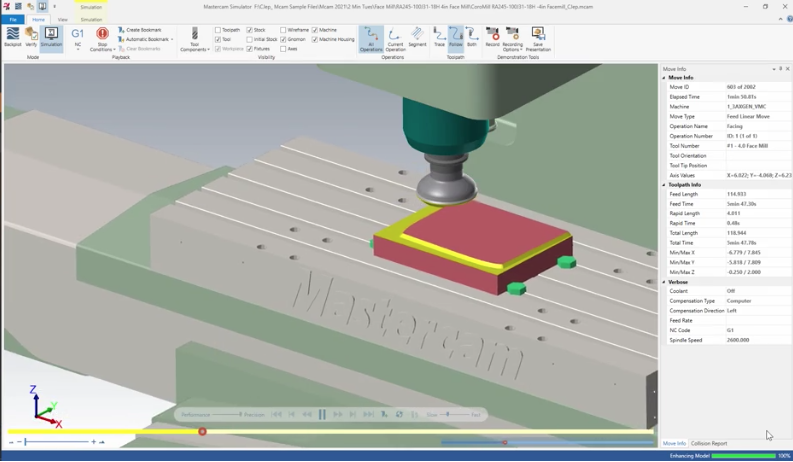Rewind the simulation
This screenshot has width=793, height=462.
tap(307, 414)
